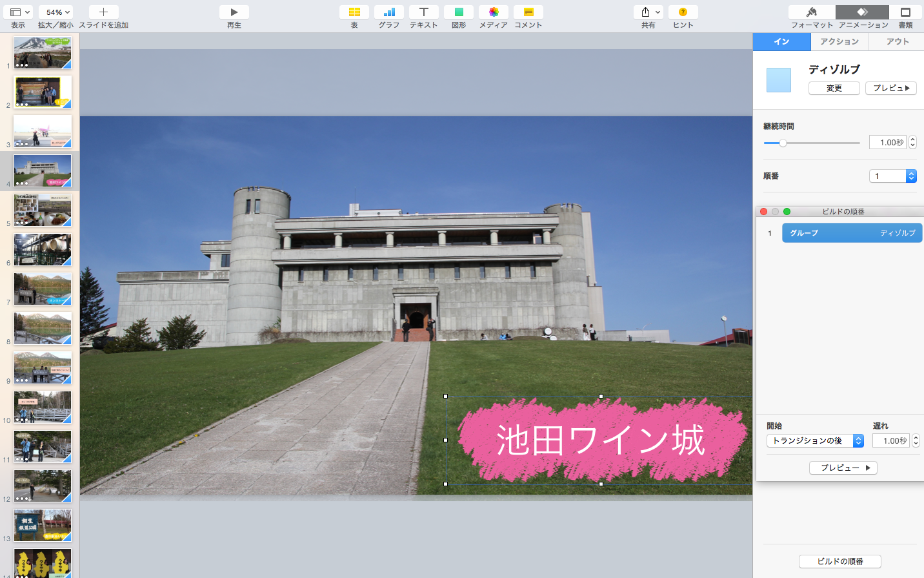Switch to the イン build tab

781,41
